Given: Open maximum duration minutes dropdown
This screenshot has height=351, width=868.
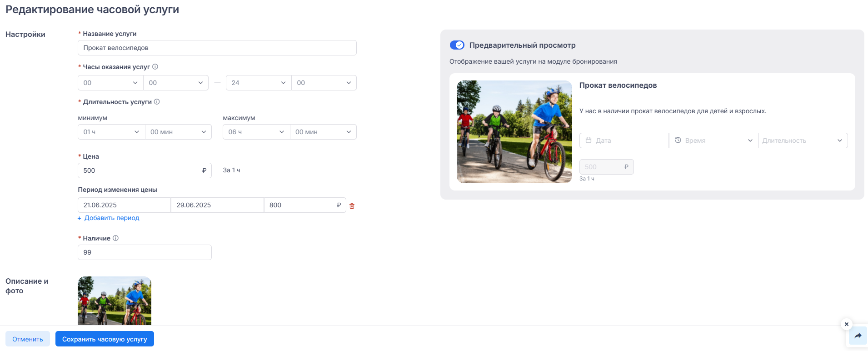Looking at the screenshot, I should coord(323,132).
